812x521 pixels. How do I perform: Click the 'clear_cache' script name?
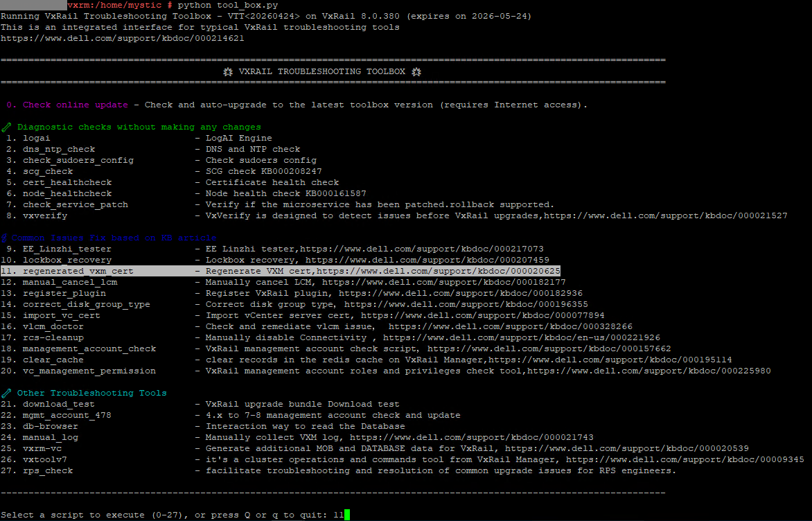(x=53, y=360)
